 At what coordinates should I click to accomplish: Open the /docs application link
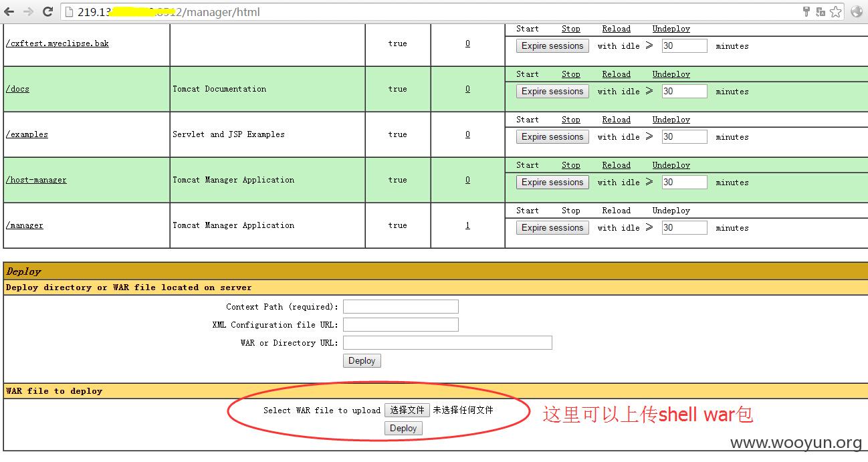click(18, 89)
